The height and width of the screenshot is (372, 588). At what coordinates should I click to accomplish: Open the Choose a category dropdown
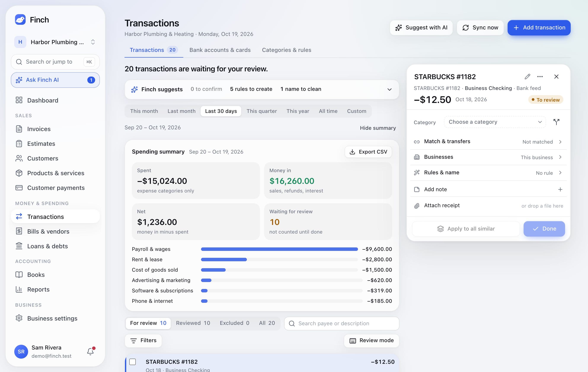tap(495, 122)
